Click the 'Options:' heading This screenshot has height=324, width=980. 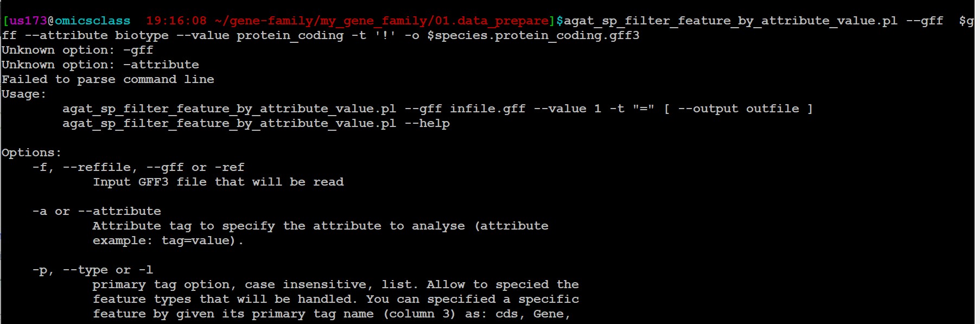31,153
